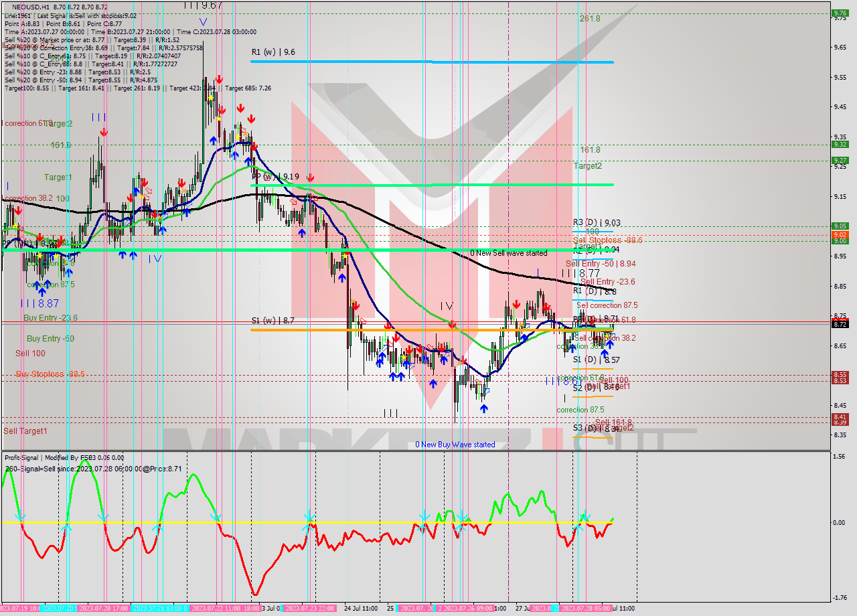Select the '0 New Buy Wave started' annotation
Screen dimensions: 857x616
[x=455, y=445]
